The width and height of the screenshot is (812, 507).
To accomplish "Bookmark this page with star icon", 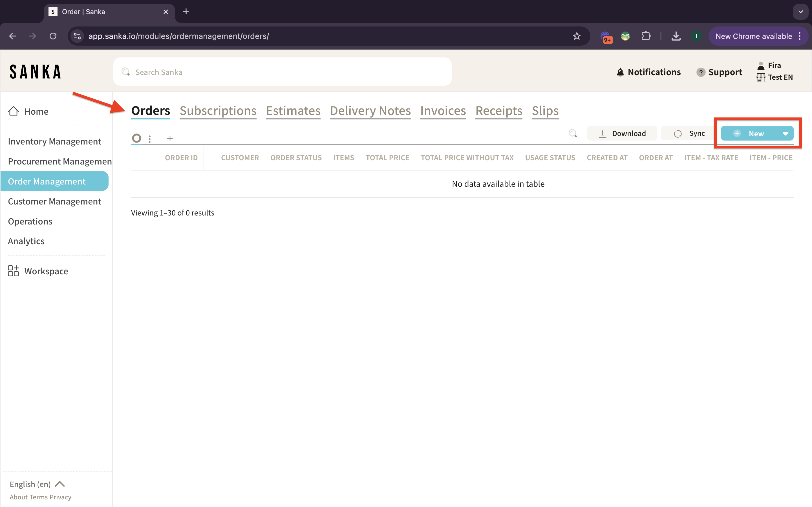I will pyautogui.click(x=577, y=36).
